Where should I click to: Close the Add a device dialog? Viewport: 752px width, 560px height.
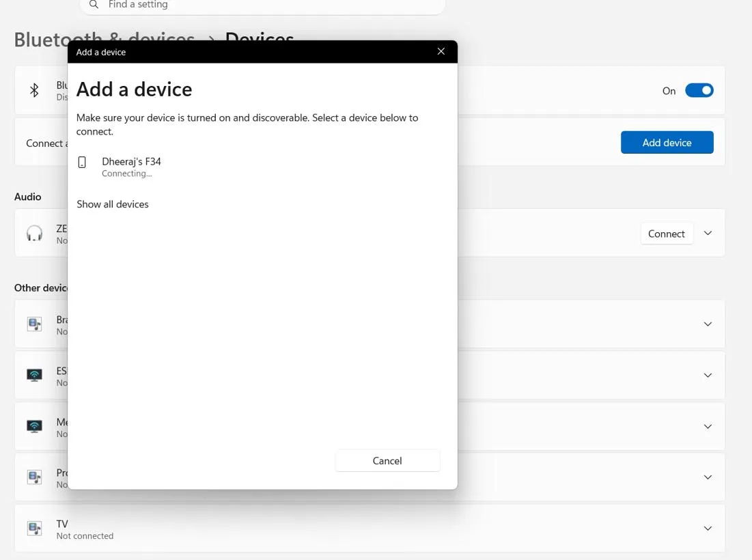441,51
